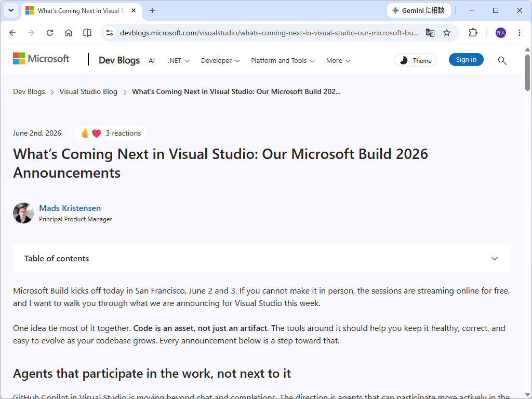532x399 pixels.
Task: Toggle the Theme dark mode switch
Action: pyautogui.click(x=415, y=60)
